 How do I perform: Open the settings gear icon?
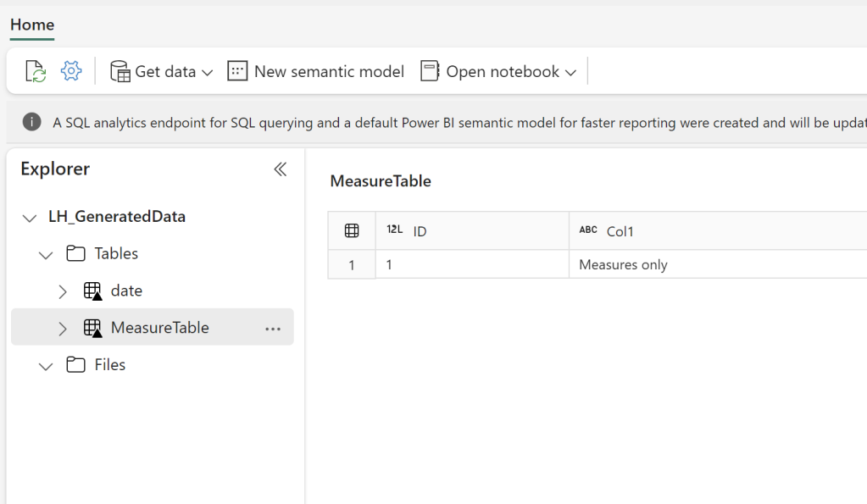pos(71,71)
